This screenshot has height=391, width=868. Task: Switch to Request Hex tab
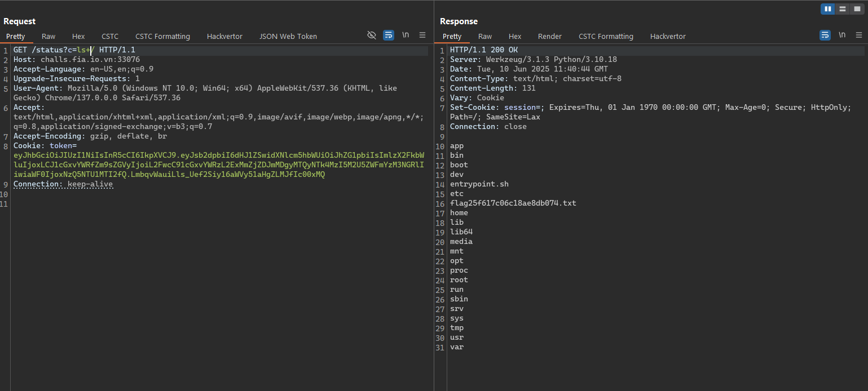tap(78, 36)
